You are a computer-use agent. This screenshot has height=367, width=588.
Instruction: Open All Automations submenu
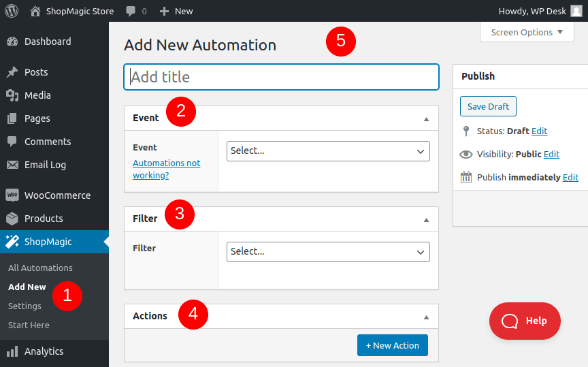41,268
